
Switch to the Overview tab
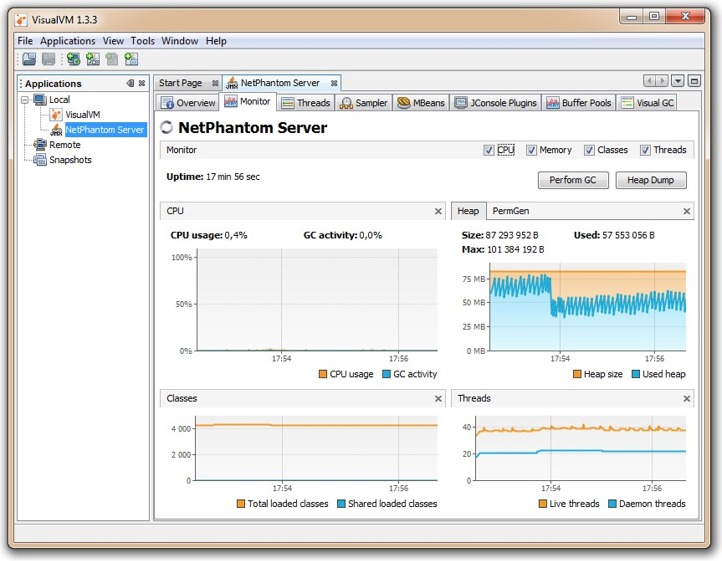(188, 103)
